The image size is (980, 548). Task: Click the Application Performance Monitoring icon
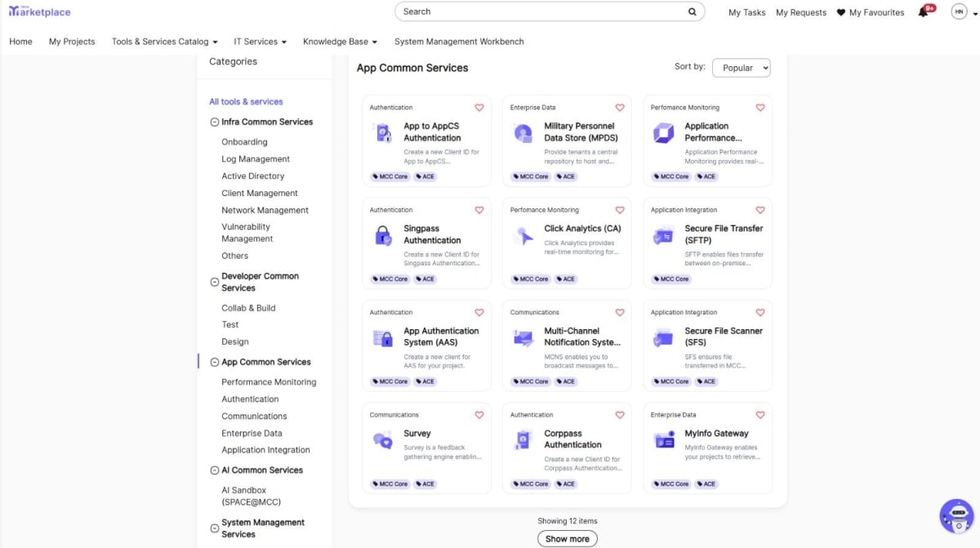(x=664, y=133)
